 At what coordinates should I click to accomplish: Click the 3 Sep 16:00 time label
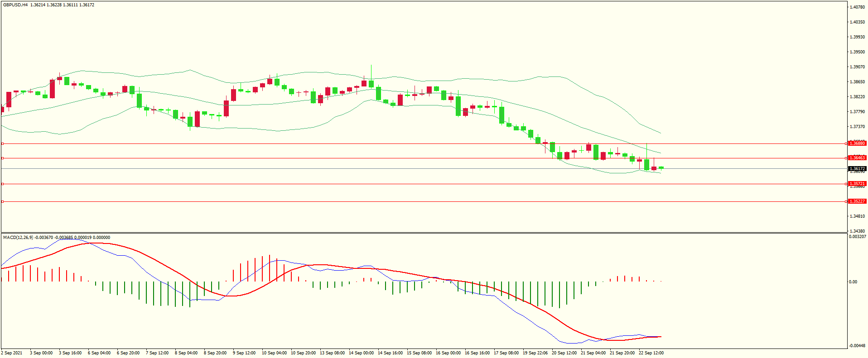click(x=70, y=353)
